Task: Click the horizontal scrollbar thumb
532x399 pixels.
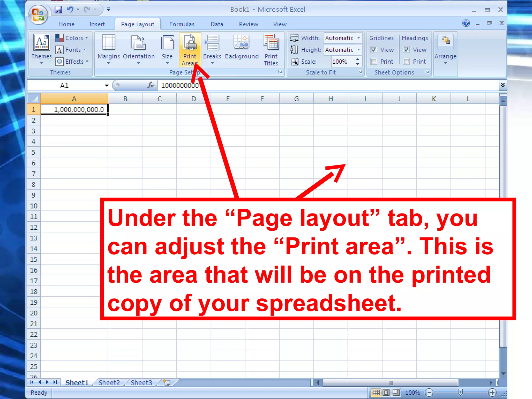Action: 391,383
